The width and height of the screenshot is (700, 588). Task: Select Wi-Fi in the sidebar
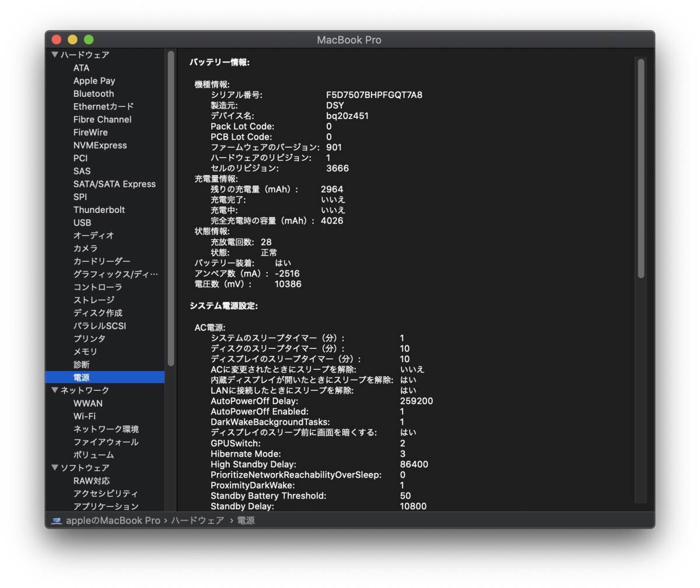pos(84,416)
